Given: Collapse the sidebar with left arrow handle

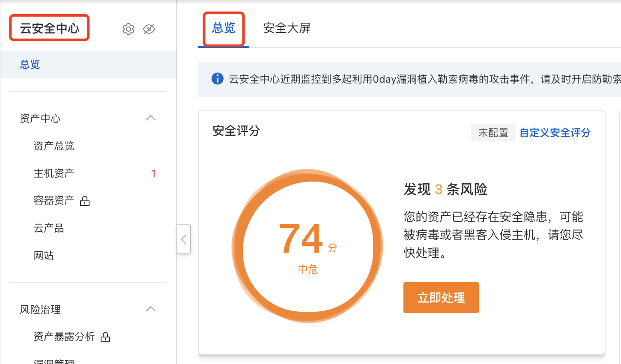Looking at the screenshot, I should coord(184,239).
